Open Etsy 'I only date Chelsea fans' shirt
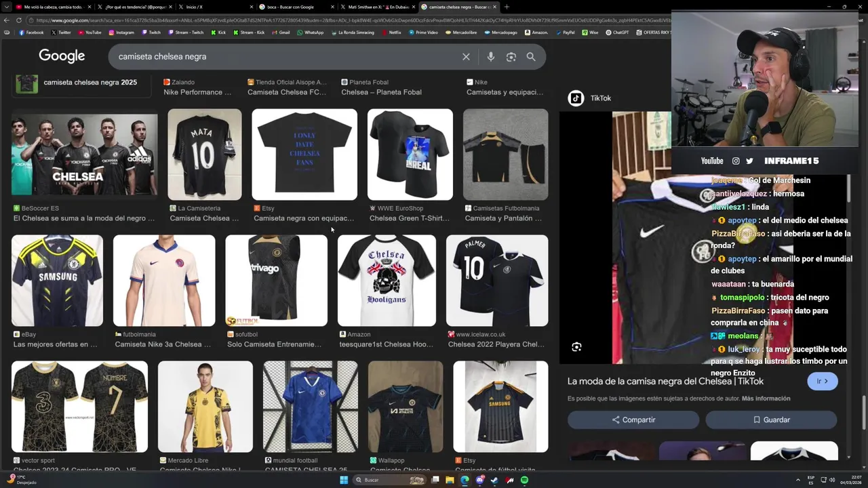Screen dimensions: 868x488 (304, 155)
